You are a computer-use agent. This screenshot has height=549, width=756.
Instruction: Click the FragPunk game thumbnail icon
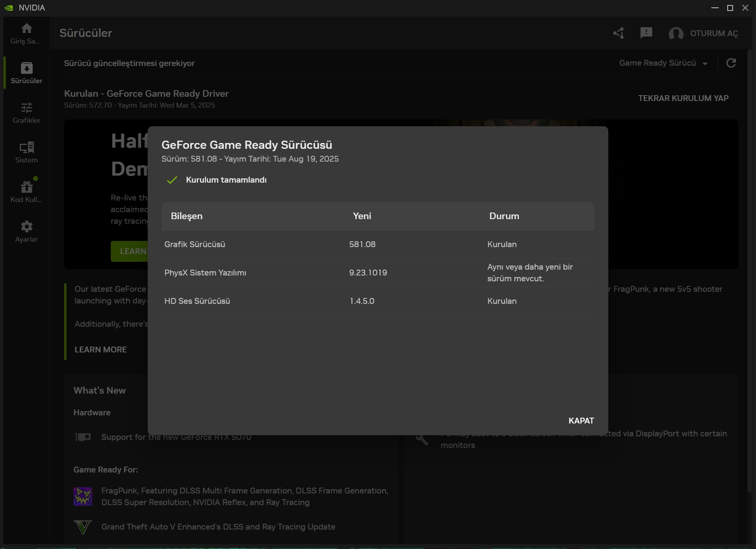pyautogui.click(x=82, y=496)
